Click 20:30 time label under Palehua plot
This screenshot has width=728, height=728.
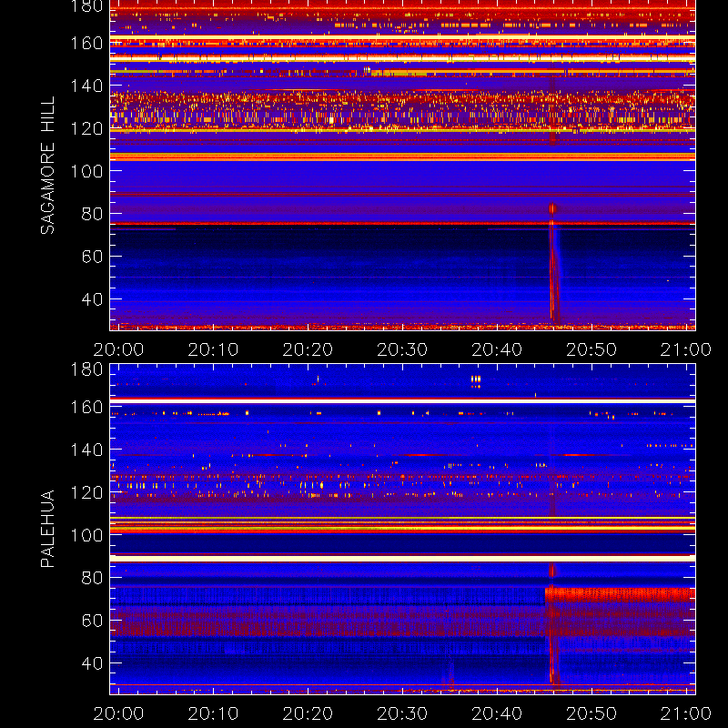coord(402,713)
